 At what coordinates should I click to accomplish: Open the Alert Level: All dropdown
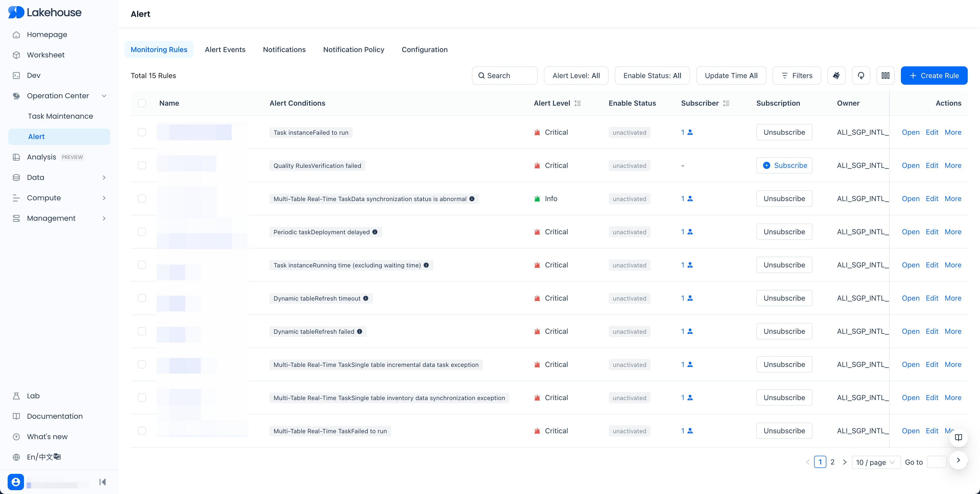[576, 76]
